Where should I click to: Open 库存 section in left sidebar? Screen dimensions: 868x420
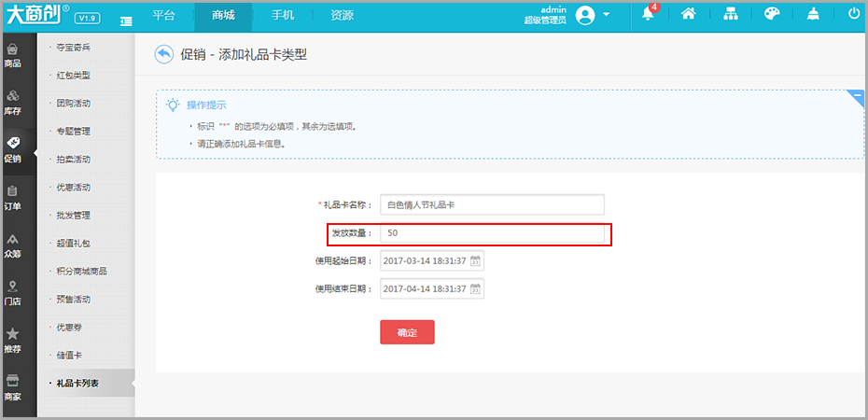13,104
